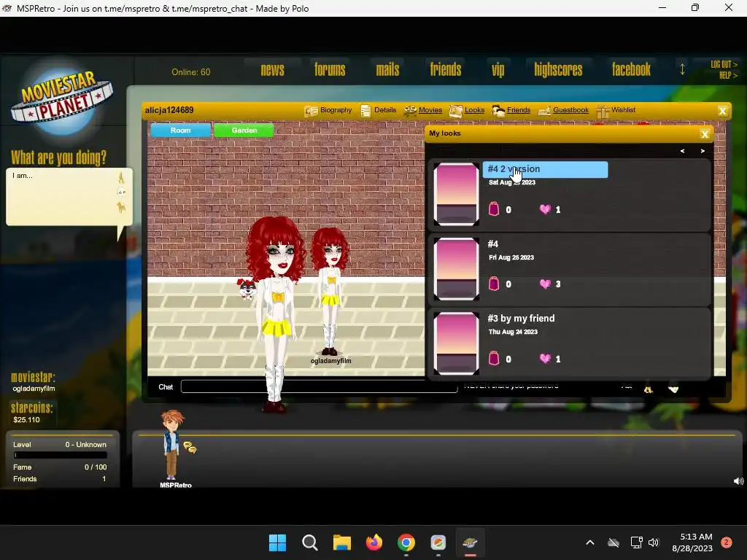View the highscores page
The width and height of the screenshot is (747, 560).
coord(558,70)
